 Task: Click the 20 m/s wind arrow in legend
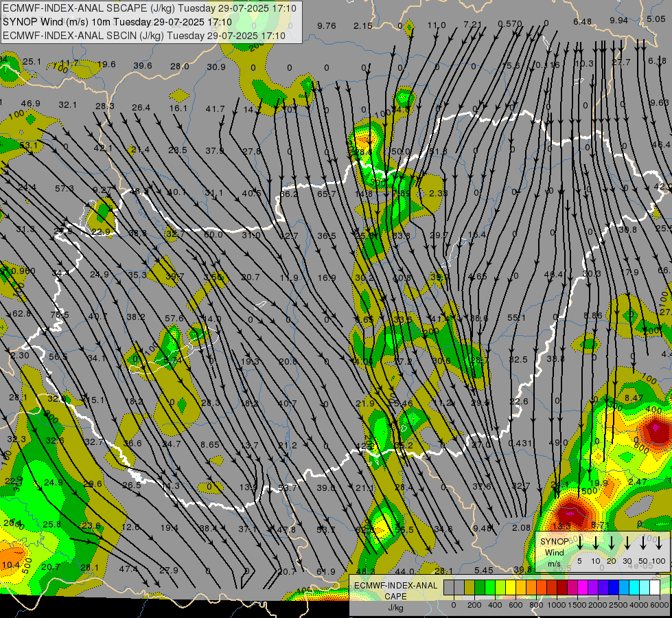click(611, 542)
